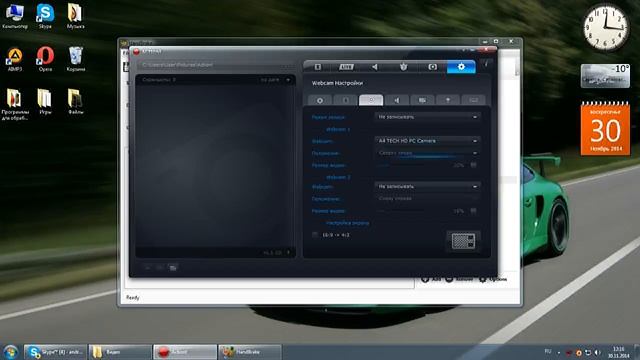Viewport: 640px width, 360px height.
Task: Click the icon next to the 15% size value
Action: click(x=473, y=211)
